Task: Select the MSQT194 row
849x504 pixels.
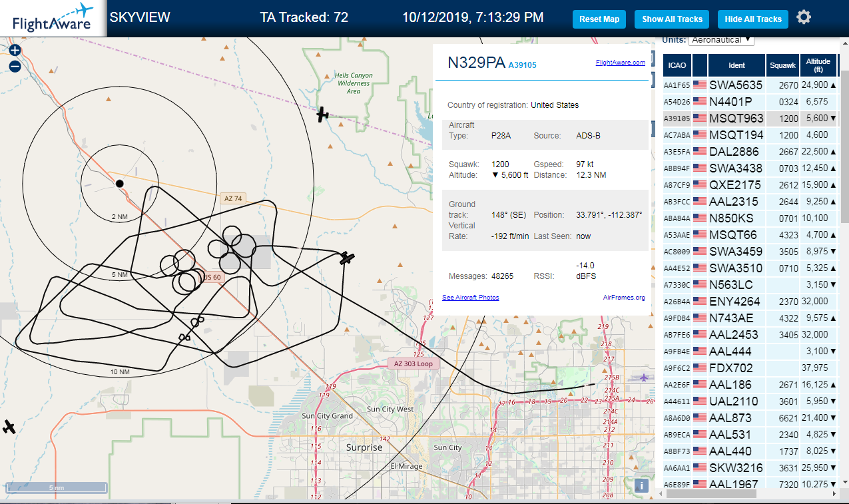Action: pos(750,135)
